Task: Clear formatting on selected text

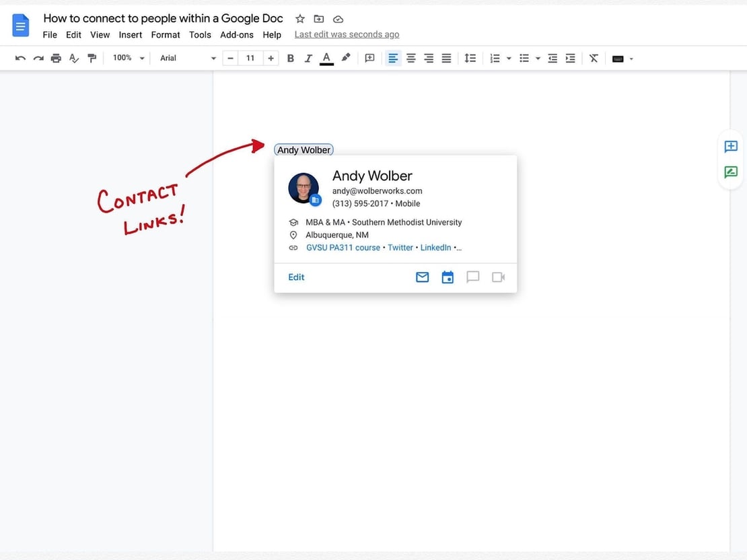Action: click(593, 58)
